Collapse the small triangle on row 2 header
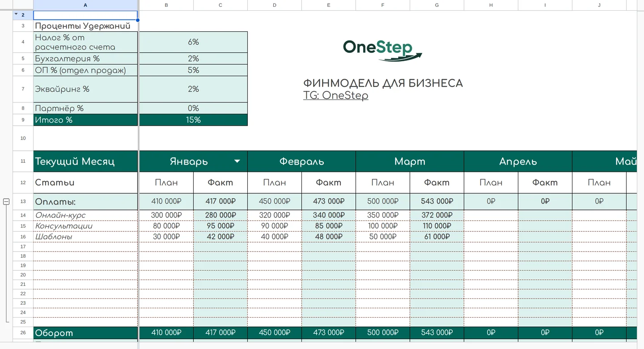This screenshot has width=644, height=349. click(x=16, y=14)
